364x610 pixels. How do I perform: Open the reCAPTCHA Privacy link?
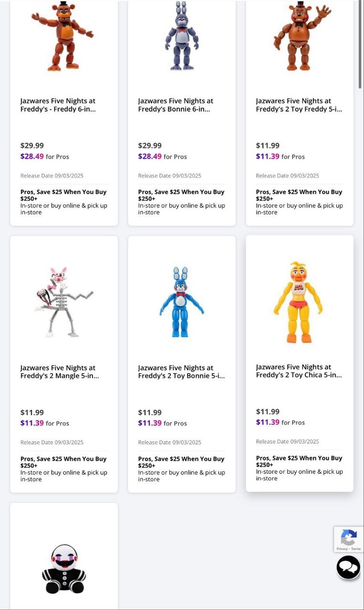(342, 549)
